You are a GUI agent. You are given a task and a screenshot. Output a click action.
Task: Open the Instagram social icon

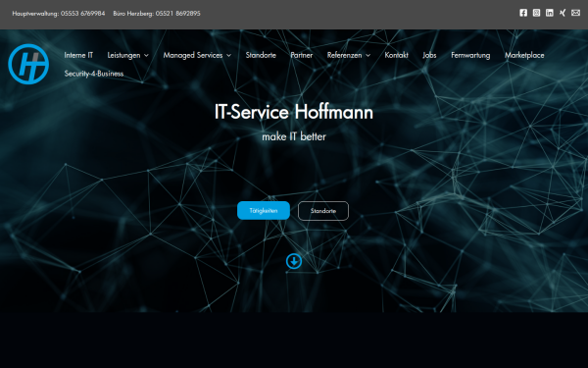(x=536, y=13)
